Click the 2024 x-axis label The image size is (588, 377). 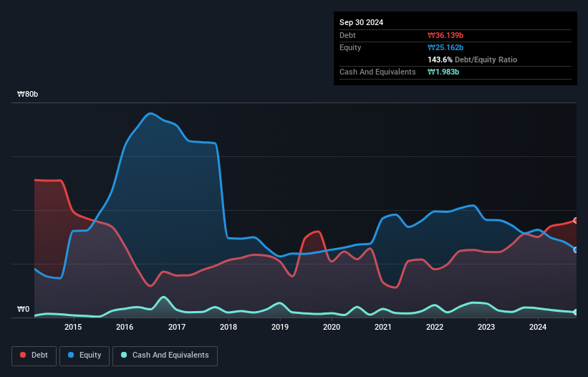click(x=538, y=327)
